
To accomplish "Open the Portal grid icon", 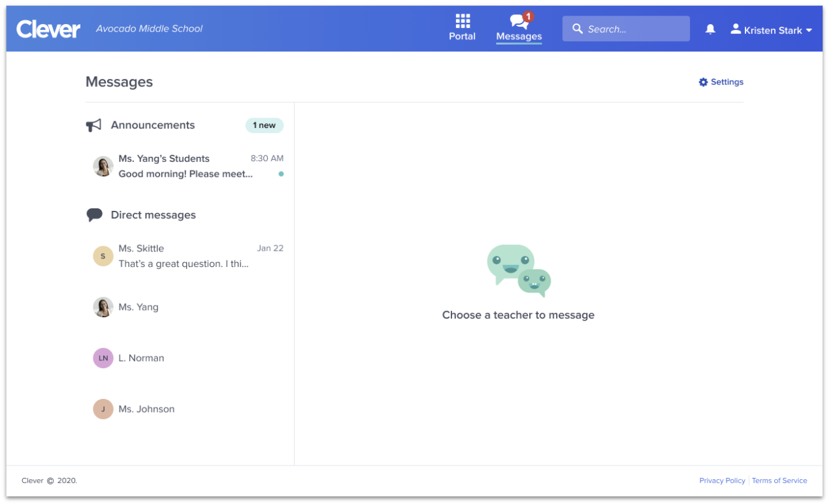I will point(462,21).
